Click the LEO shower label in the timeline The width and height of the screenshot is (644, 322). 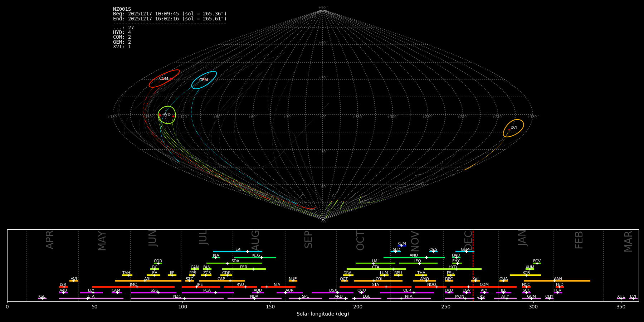(417, 261)
